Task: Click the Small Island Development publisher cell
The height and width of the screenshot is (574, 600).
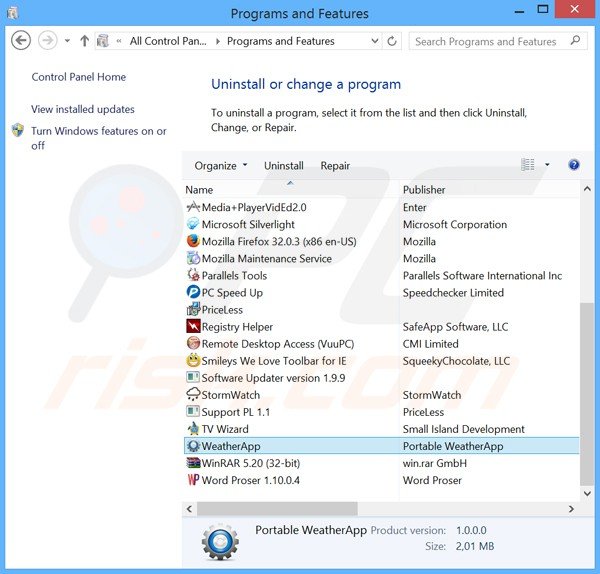Action: pyautogui.click(x=463, y=429)
